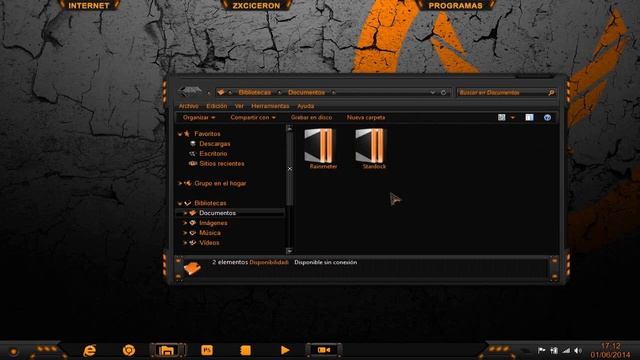Viewport: 640px width, 360px height.
Task: Open the Ayuda menu
Action: click(x=305, y=106)
